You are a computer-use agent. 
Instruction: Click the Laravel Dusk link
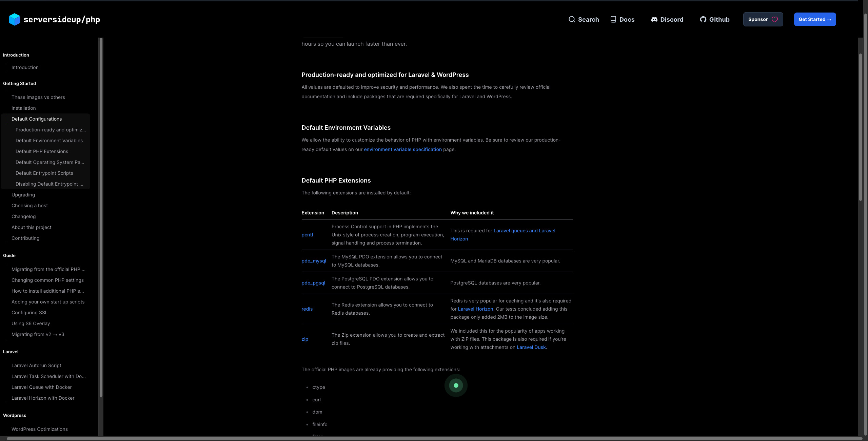coord(531,347)
